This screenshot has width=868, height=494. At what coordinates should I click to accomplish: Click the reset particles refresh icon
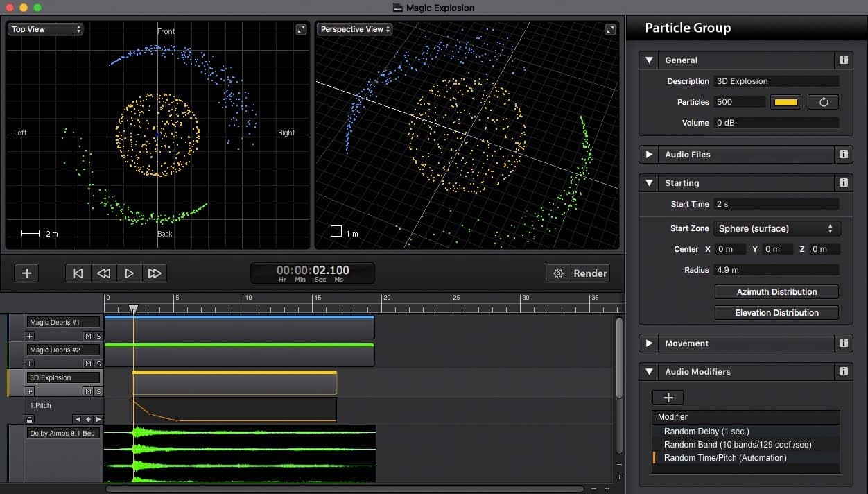(x=824, y=102)
